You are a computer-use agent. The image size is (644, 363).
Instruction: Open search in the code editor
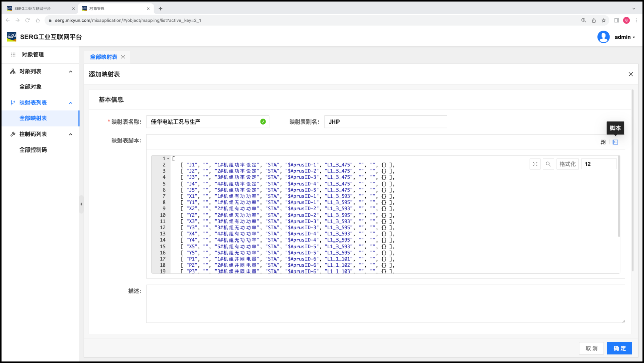click(548, 164)
